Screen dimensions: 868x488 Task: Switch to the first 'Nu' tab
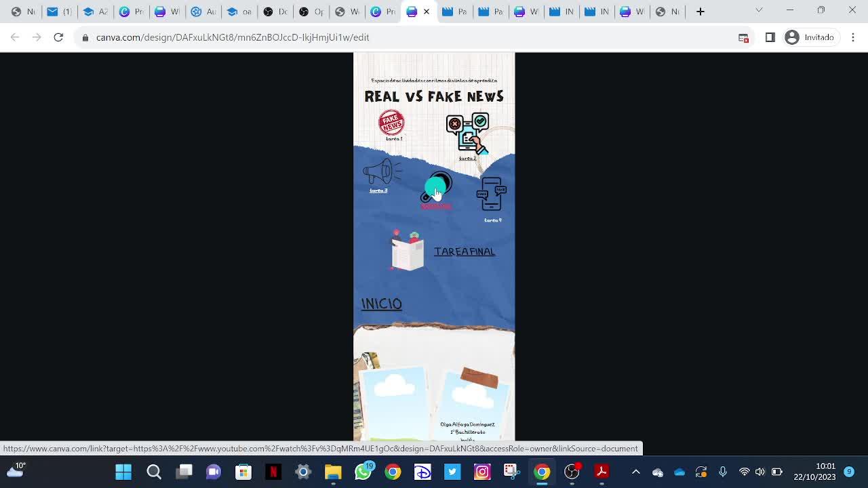[x=24, y=12]
